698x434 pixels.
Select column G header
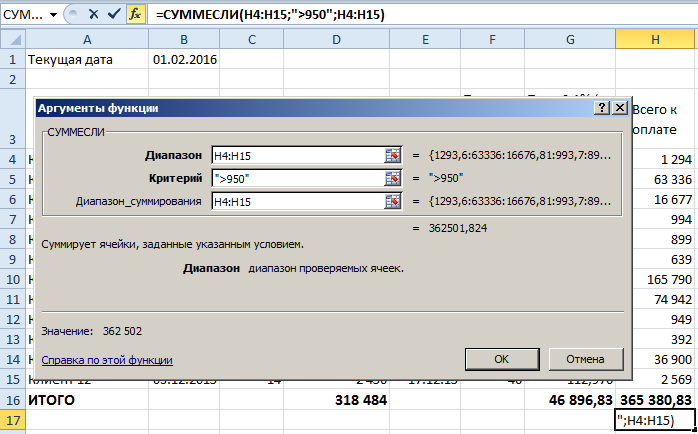(570, 40)
